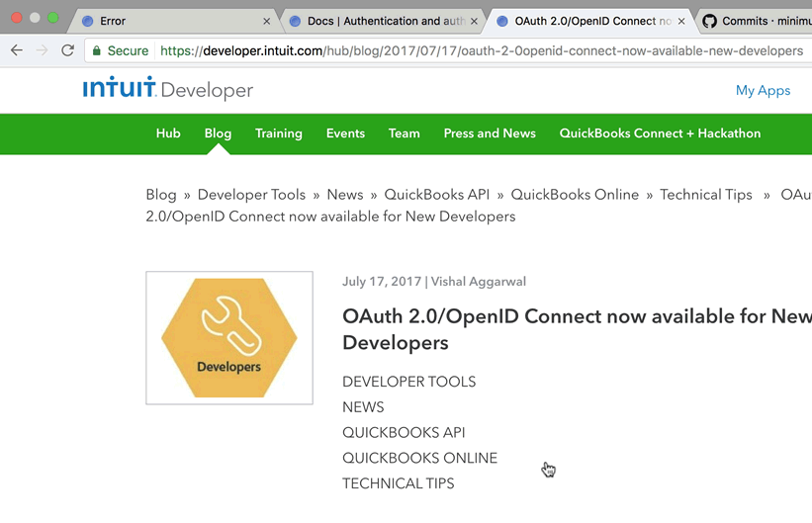Click the NEWS category link
Screen dimensions: 812x523
(363, 407)
